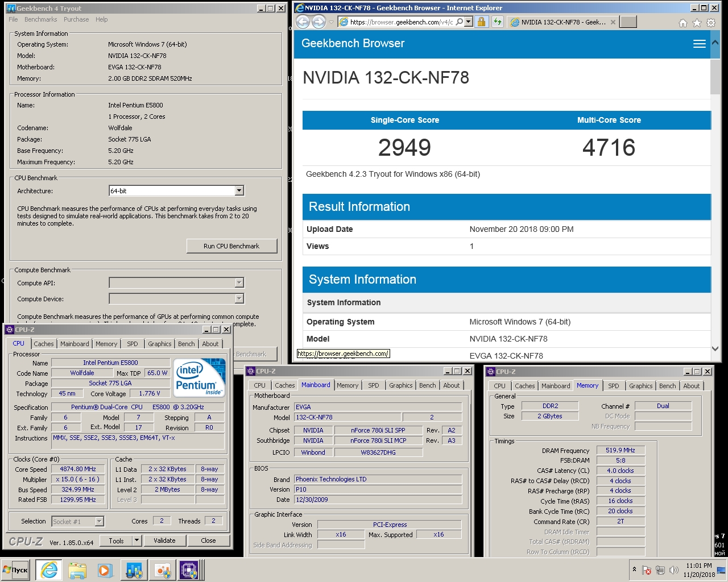The width and height of the screenshot is (728, 582).
Task: Open Internet Explorer from the taskbar
Action: pyautogui.click(x=49, y=570)
